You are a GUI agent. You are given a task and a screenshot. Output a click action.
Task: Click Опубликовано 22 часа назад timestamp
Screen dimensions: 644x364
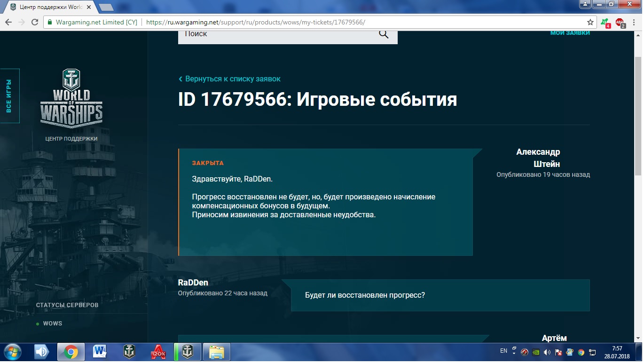pyautogui.click(x=223, y=293)
